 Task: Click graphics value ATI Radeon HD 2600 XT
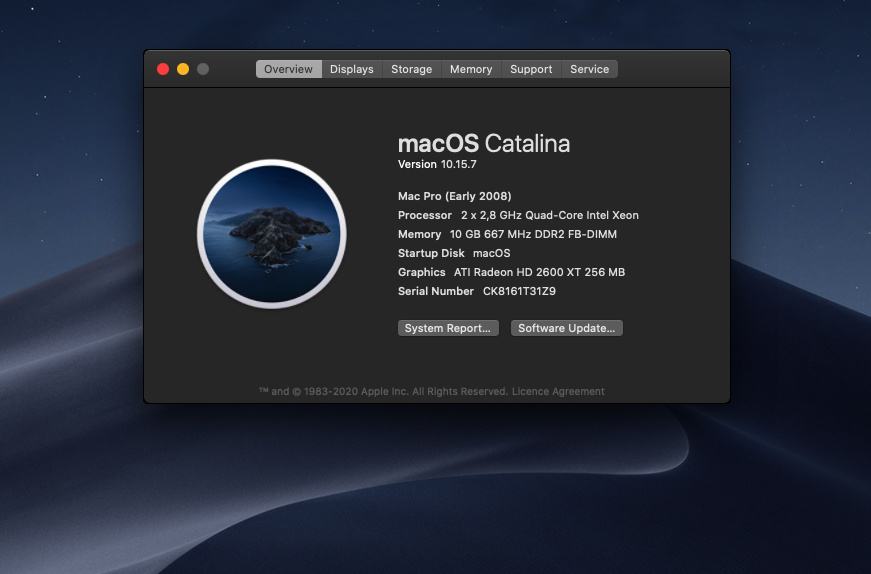point(539,272)
